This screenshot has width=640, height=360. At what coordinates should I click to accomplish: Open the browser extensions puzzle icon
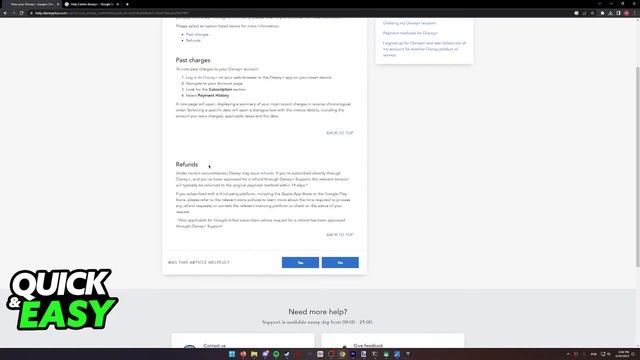[602, 13]
